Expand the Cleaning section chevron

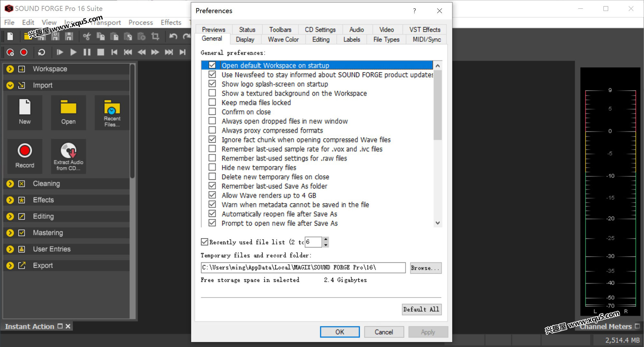(x=10, y=184)
